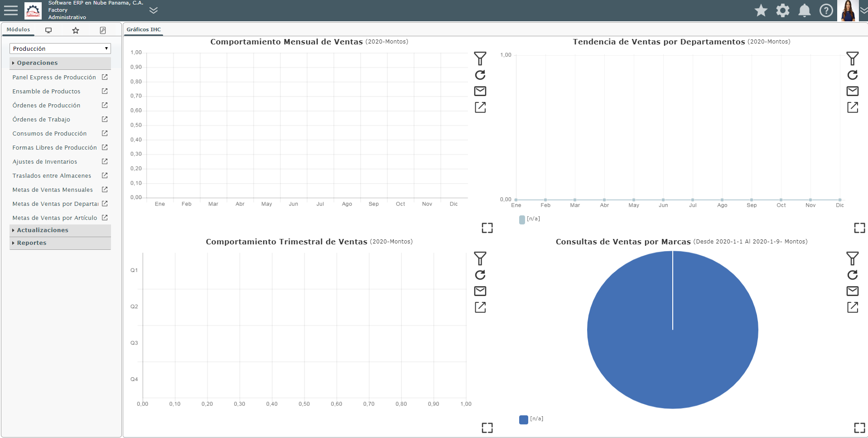Export the Consultas de Ventas por Marcas chart
868x438 pixels.
coord(852,307)
